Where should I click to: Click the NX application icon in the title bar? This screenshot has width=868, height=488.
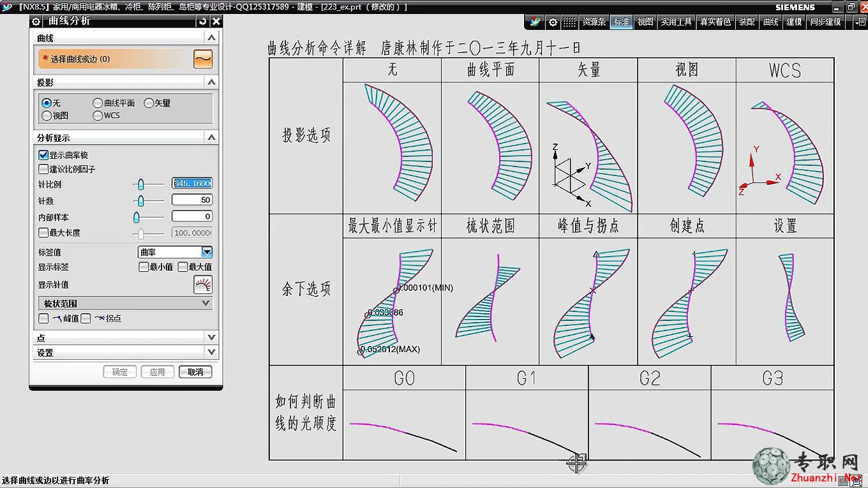(x=7, y=7)
